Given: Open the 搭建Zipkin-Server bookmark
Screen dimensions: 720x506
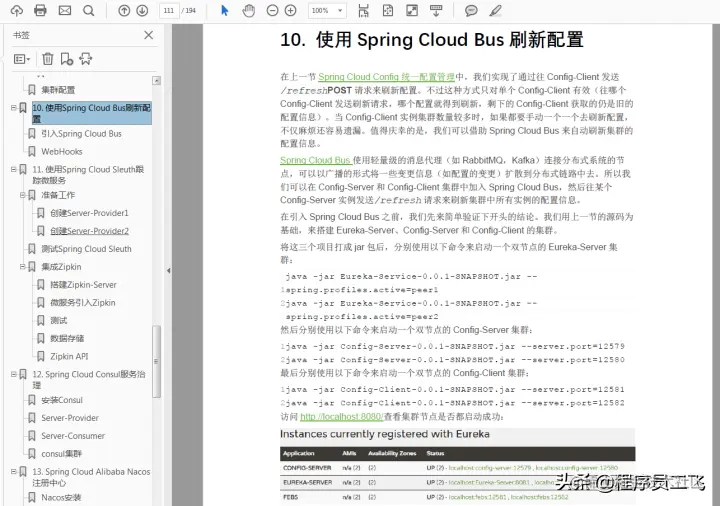Looking at the screenshot, I should (x=84, y=285).
